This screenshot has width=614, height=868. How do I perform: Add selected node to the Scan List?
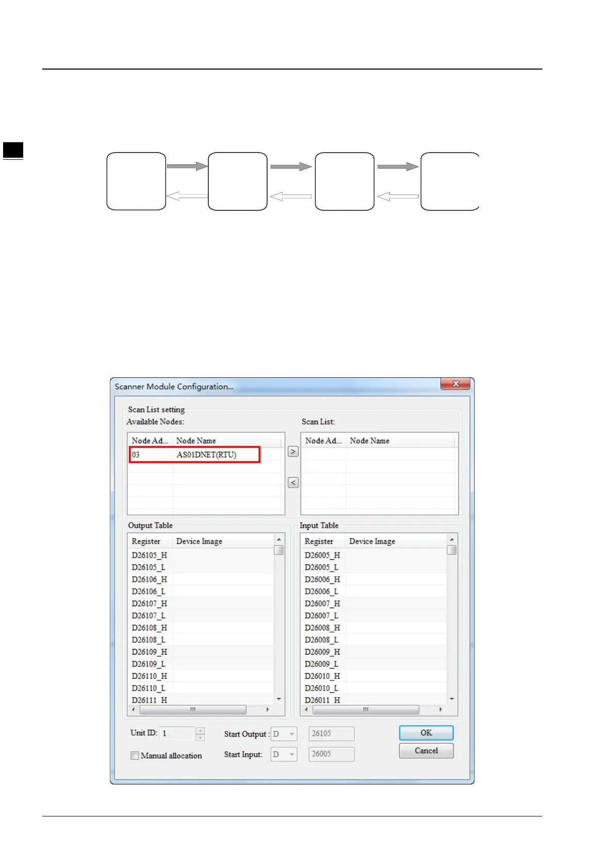pyautogui.click(x=293, y=452)
